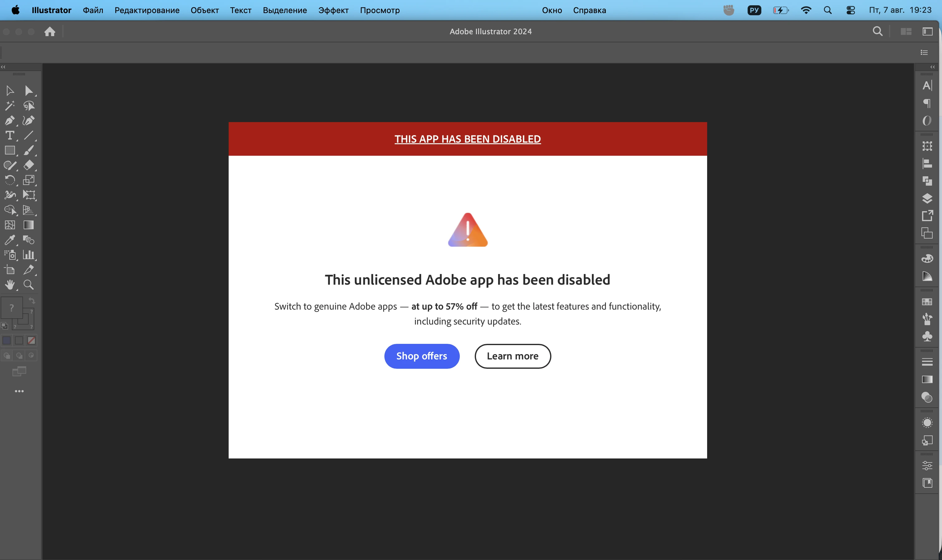Open the Stroke panel
Viewport: 942px width, 560px height.
click(x=927, y=362)
